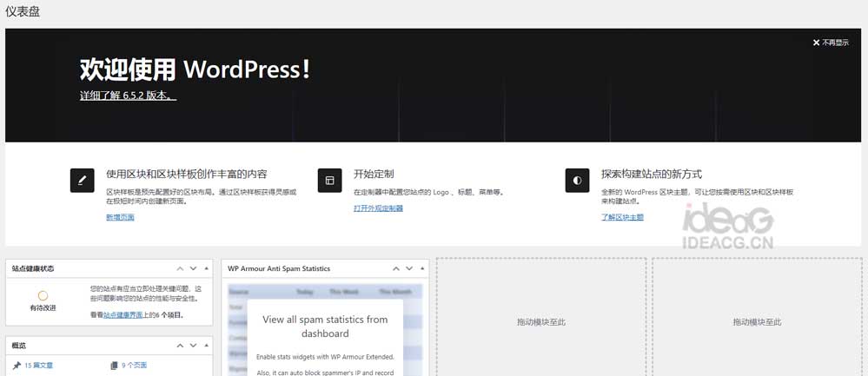Move WP Armour Anti Spam widget up

[x=396, y=268]
